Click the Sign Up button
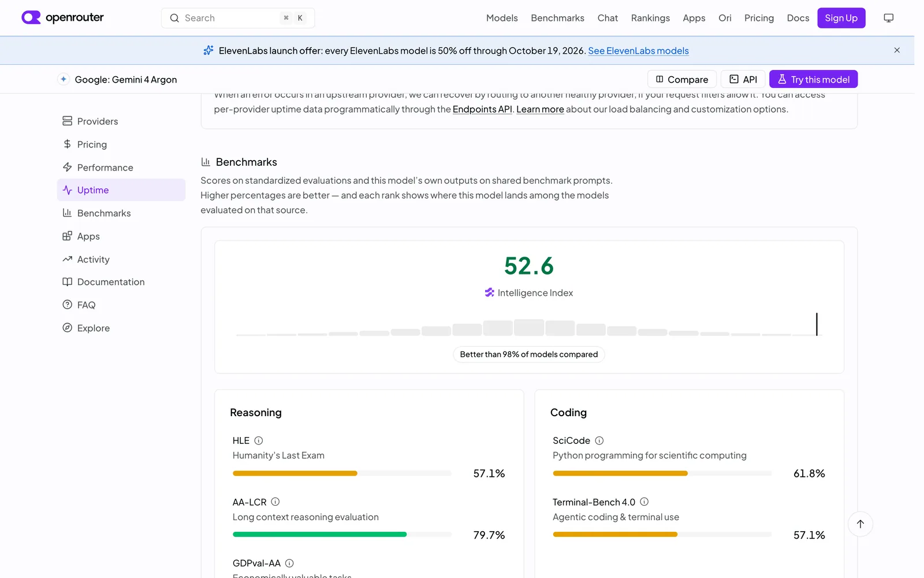This screenshot has height=578, width=924. tap(841, 18)
